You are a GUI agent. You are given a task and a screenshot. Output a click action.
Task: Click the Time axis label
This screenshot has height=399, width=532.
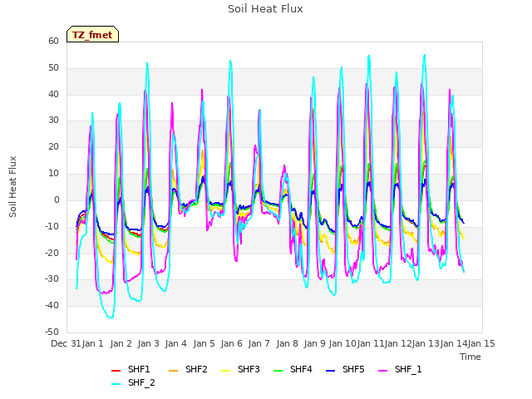click(470, 357)
